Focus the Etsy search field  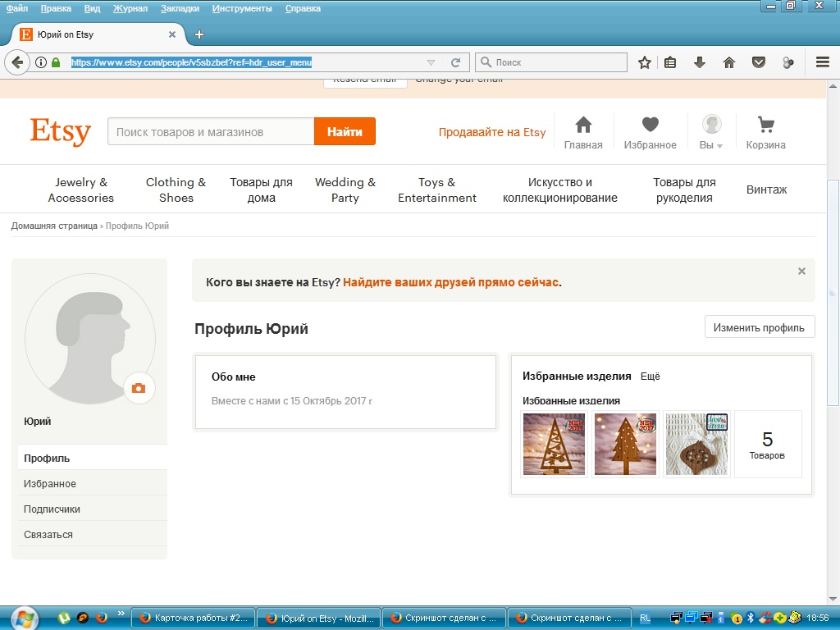211,131
